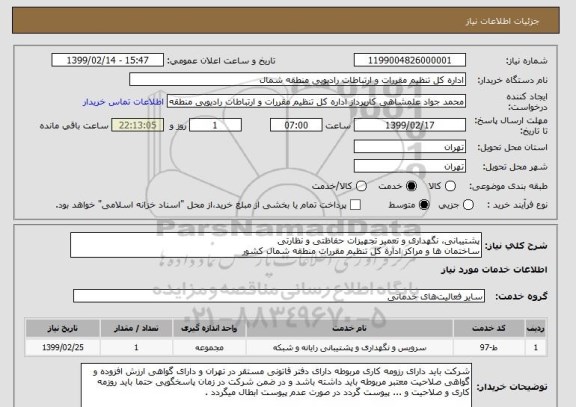This screenshot has height=407, width=576.
Task: Select the کالا radio button
Action: tap(450, 186)
